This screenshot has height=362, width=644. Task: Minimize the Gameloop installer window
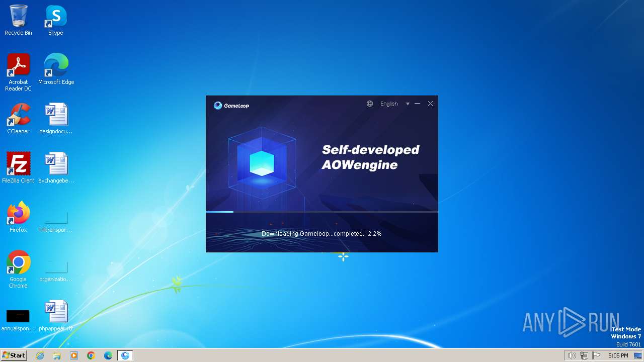coord(417,104)
